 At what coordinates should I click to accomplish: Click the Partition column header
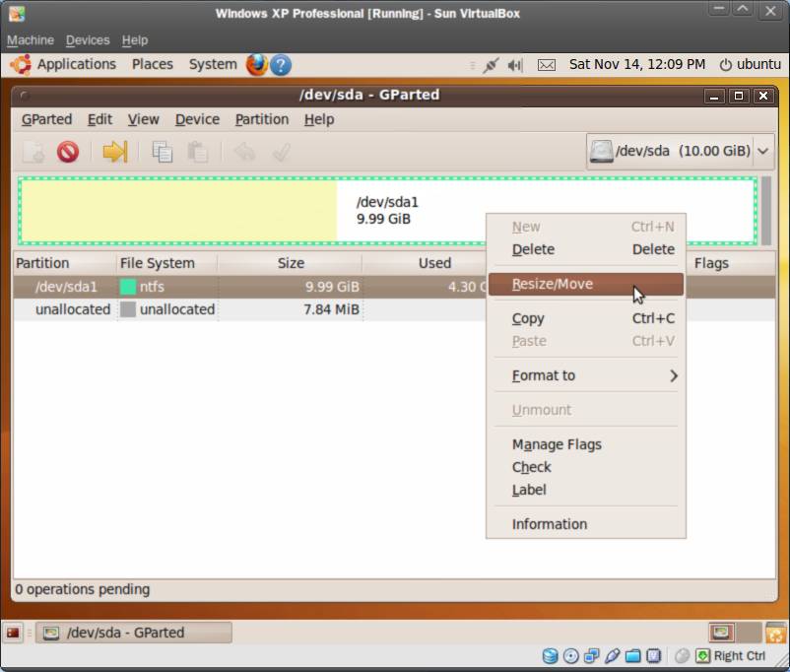coord(64,263)
